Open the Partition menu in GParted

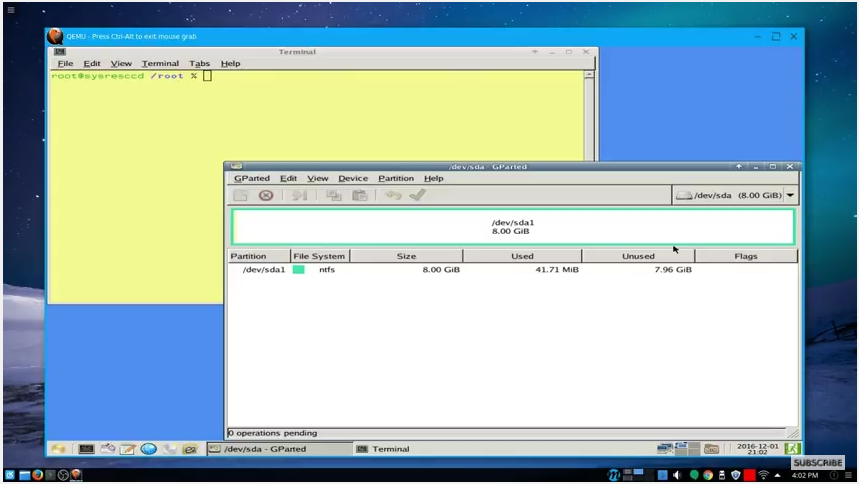(396, 178)
